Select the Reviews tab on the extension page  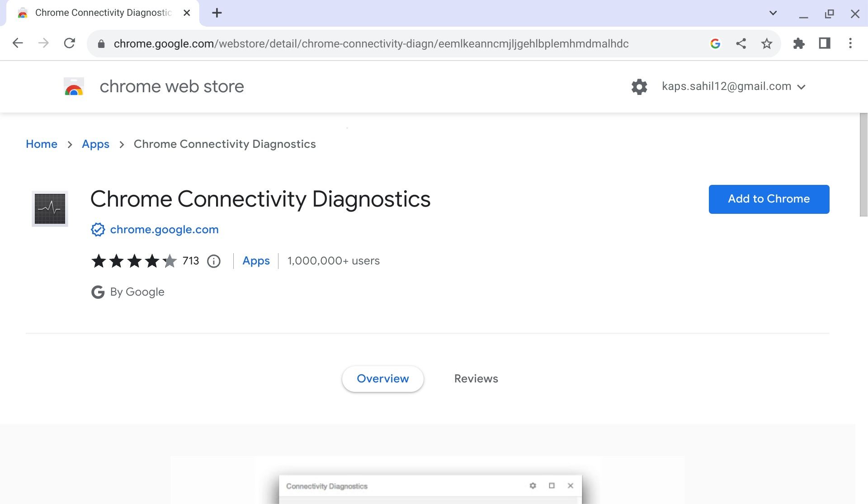point(476,379)
